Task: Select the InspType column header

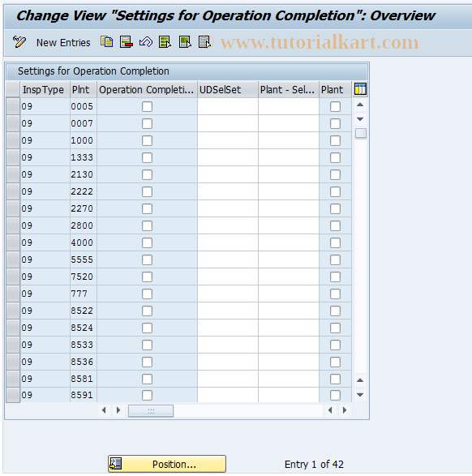Action: (x=45, y=89)
